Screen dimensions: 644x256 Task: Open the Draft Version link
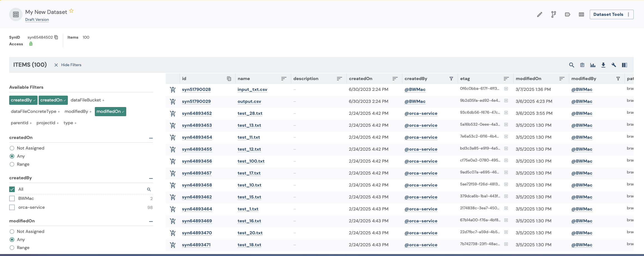point(37,19)
